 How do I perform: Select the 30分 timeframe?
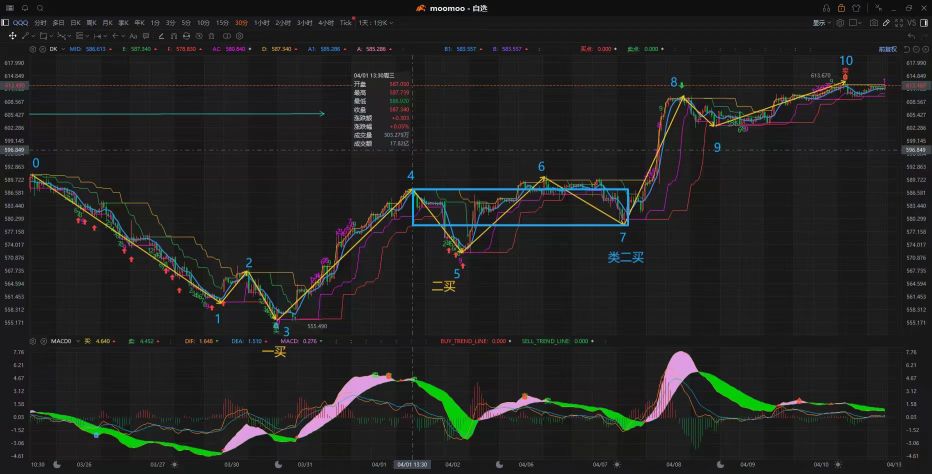241,23
